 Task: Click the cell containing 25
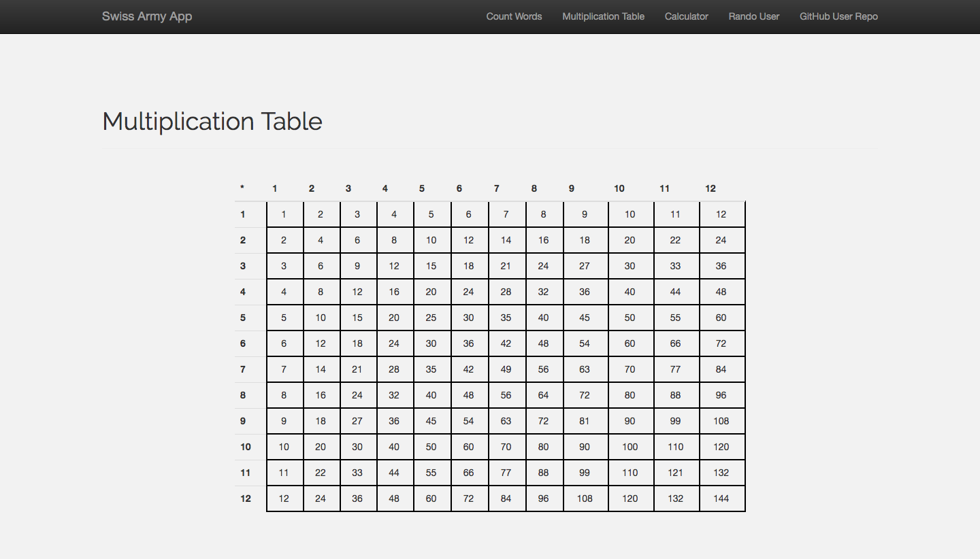[x=431, y=318]
